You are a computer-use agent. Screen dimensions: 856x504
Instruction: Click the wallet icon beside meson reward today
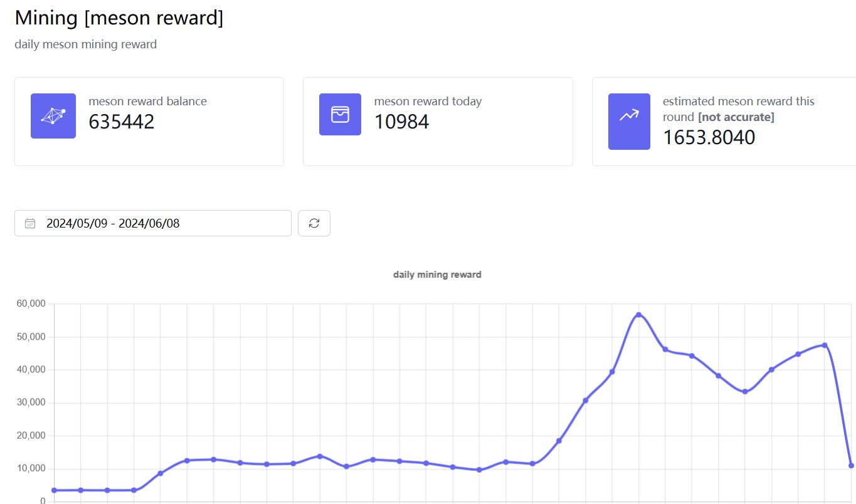click(x=340, y=114)
